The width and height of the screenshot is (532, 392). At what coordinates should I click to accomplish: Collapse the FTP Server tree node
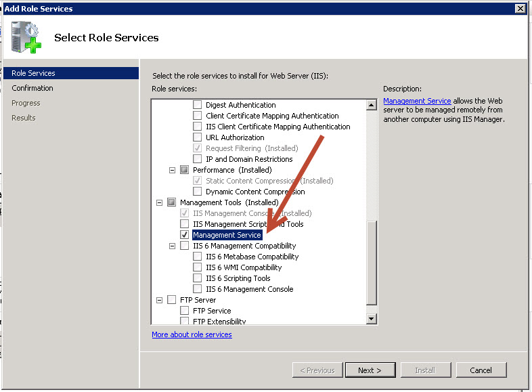(160, 301)
